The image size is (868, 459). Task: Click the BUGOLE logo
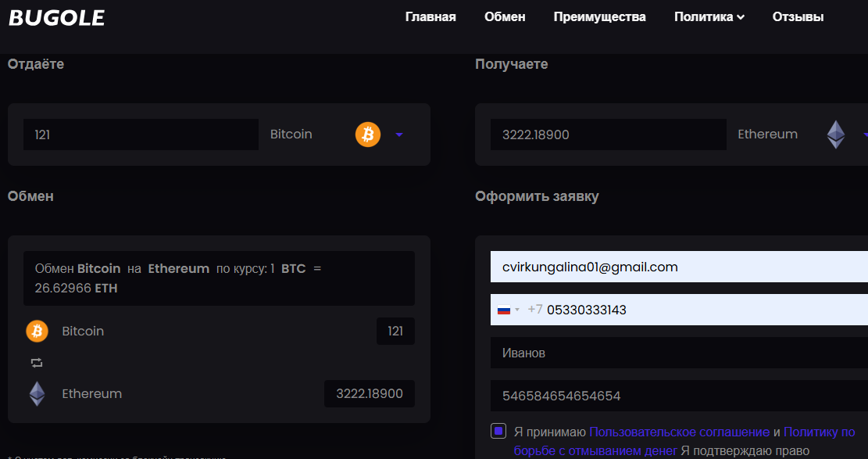coord(56,18)
